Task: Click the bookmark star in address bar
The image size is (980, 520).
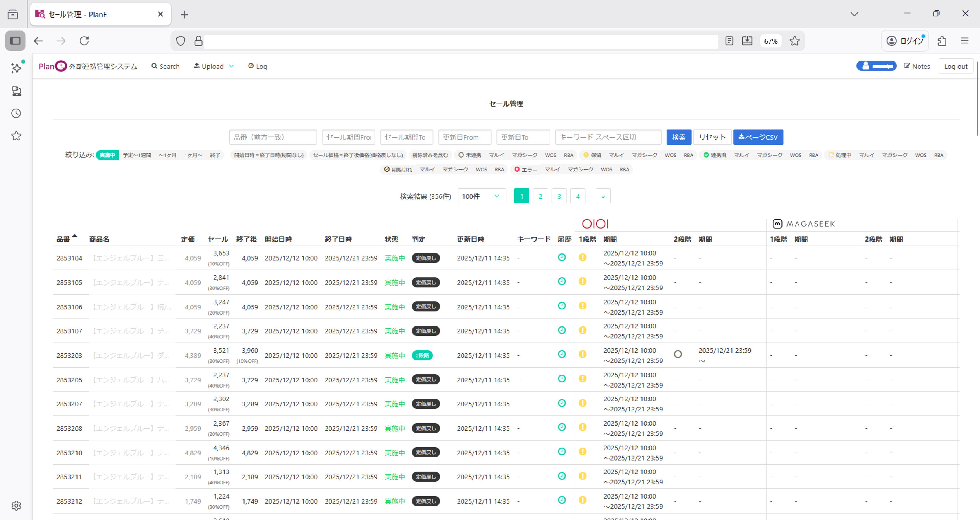Action: [x=794, y=41]
